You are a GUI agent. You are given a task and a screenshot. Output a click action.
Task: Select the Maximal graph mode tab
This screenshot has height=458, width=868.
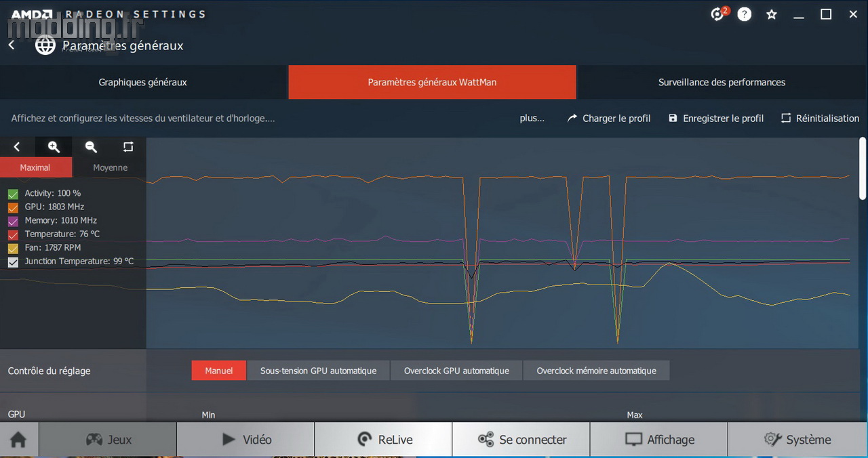pyautogui.click(x=35, y=167)
